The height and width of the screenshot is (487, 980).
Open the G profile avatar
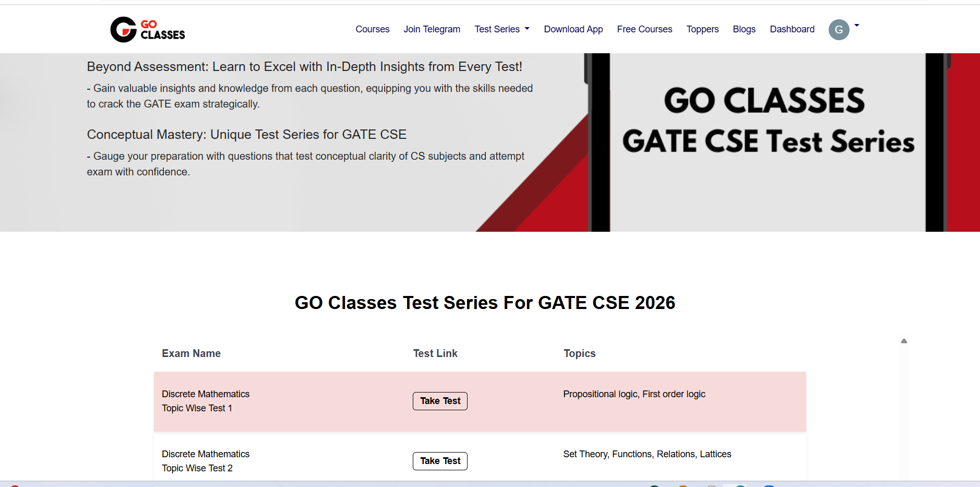pyautogui.click(x=839, y=30)
